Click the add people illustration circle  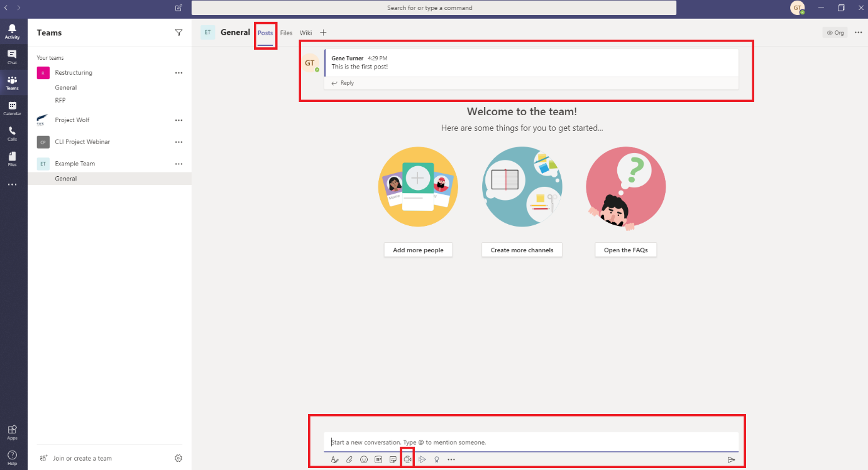tap(418, 187)
